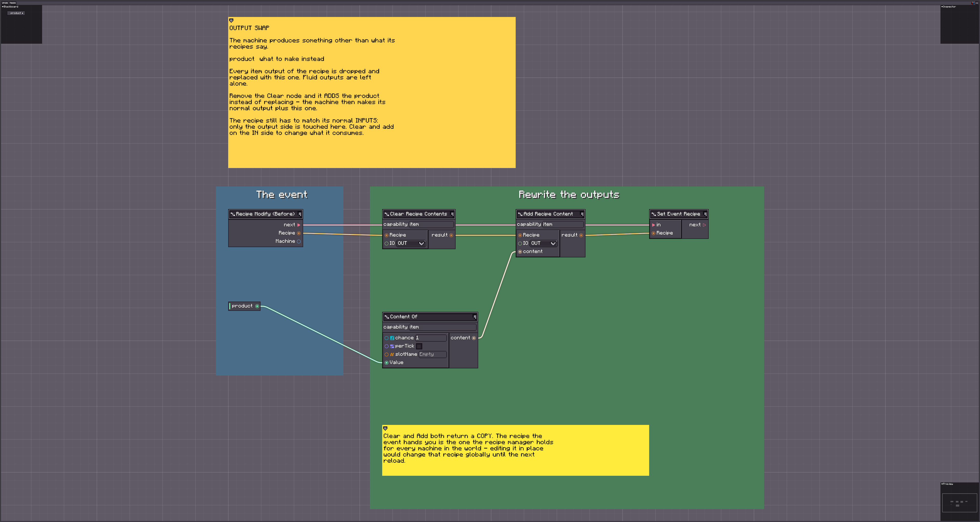Select the product variable in Blackboard

(16, 13)
